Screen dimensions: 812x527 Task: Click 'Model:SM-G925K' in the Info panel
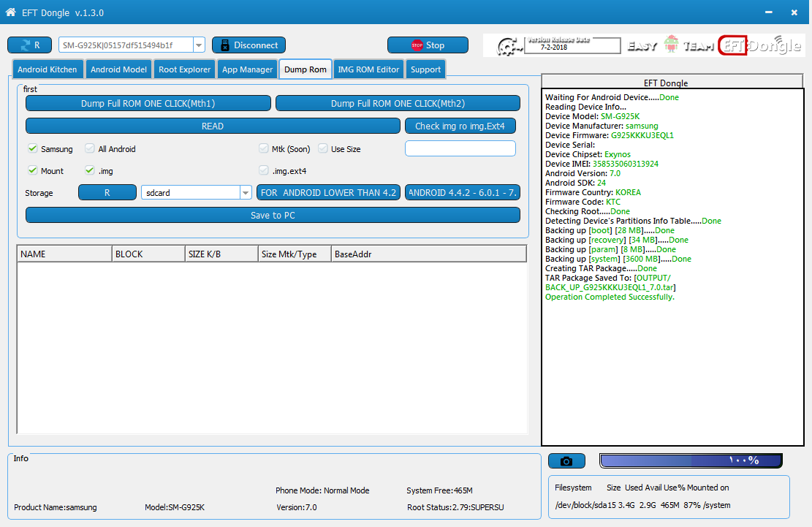click(x=175, y=507)
